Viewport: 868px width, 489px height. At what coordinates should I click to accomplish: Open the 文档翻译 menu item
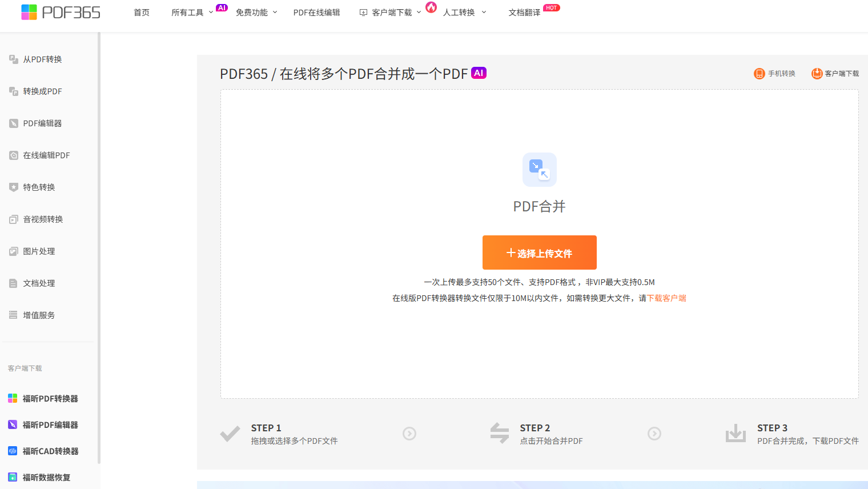(x=524, y=13)
